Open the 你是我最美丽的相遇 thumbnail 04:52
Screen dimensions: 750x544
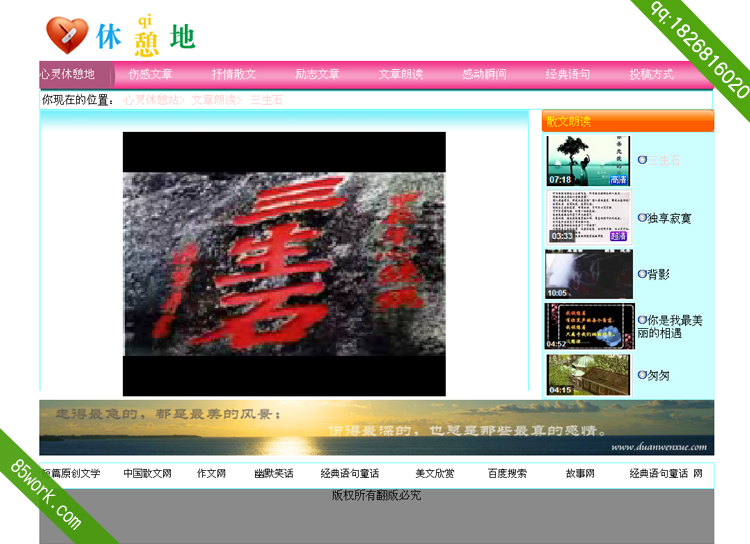[589, 326]
